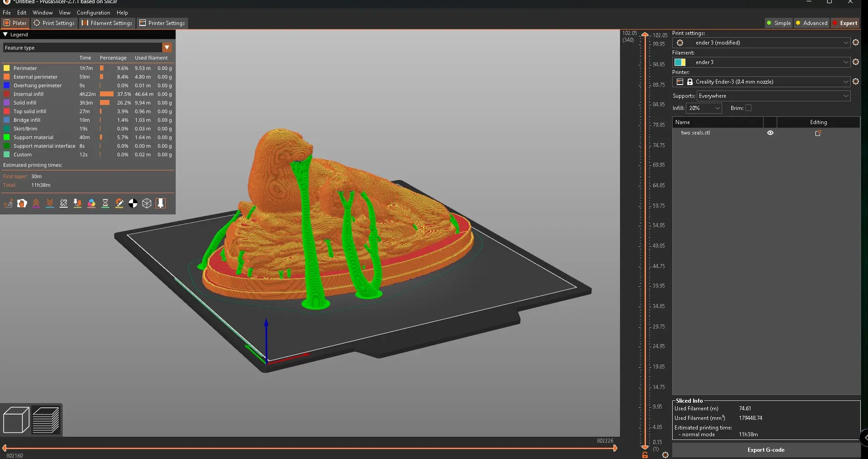Enable the Brim checkbox

click(749, 108)
